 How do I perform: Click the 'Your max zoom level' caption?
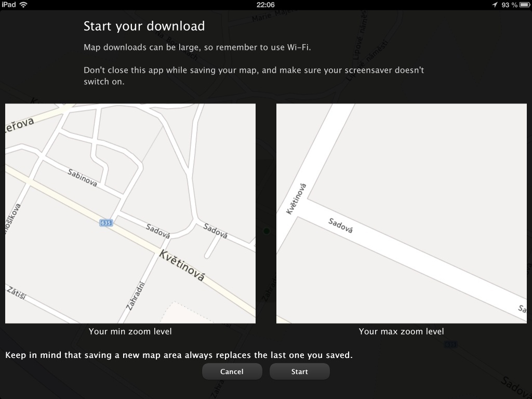401,331
